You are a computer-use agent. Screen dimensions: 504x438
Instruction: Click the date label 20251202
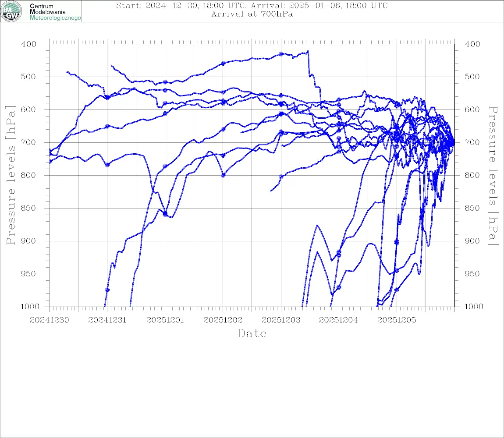coord(223,320)
